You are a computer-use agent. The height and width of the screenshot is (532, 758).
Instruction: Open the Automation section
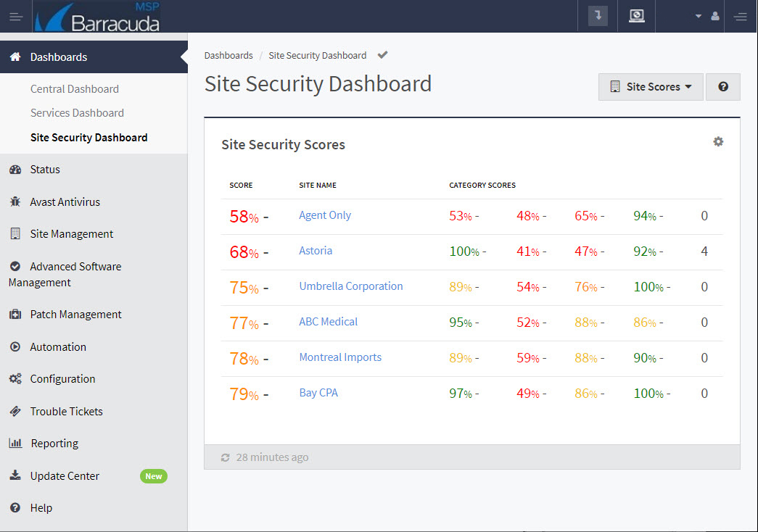(x=58, y=347)
